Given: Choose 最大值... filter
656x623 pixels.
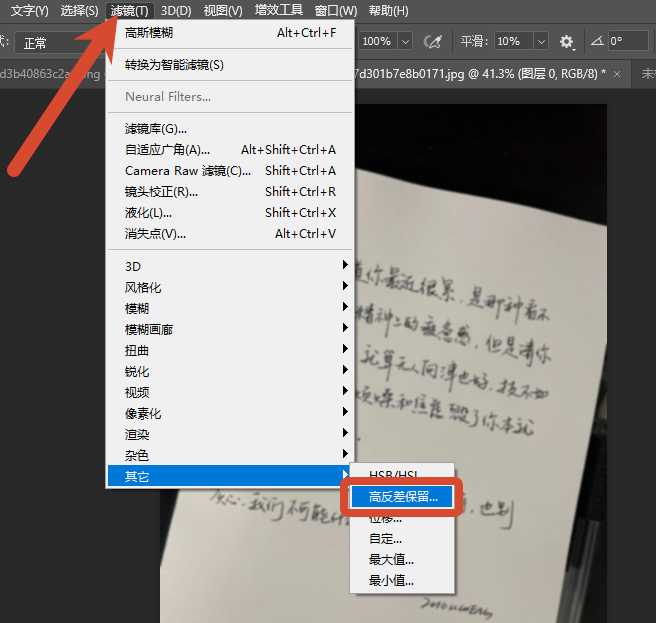Looking at the screenshot, I should [402, 559].
